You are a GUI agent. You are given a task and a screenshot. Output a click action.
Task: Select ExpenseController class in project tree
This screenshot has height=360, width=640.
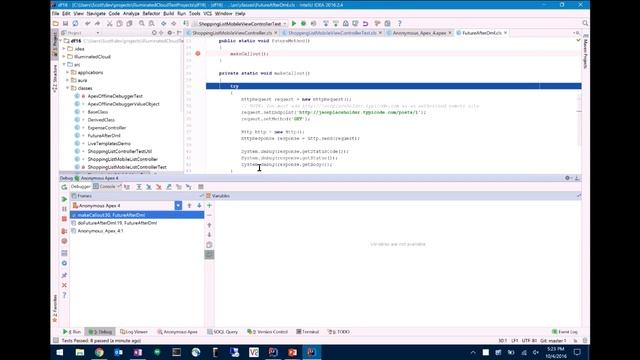(x=107, y=128)
